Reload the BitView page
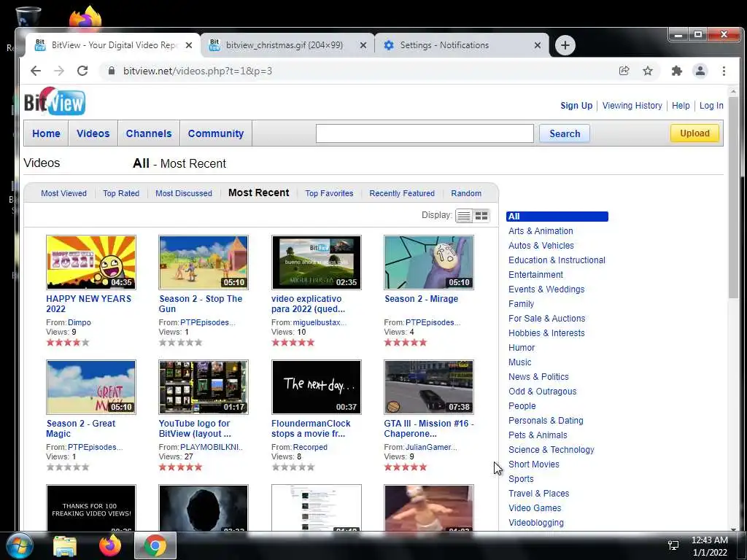 point(82,71)
